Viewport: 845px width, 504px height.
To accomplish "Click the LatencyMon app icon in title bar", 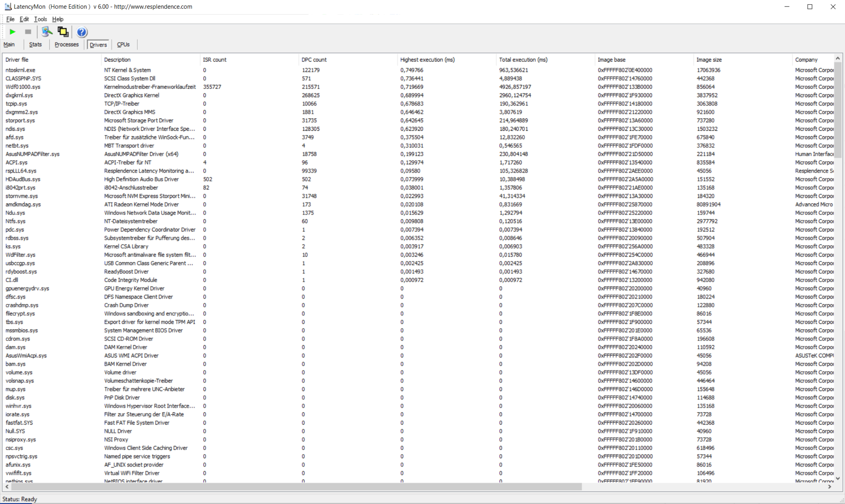I will point(7,7).
